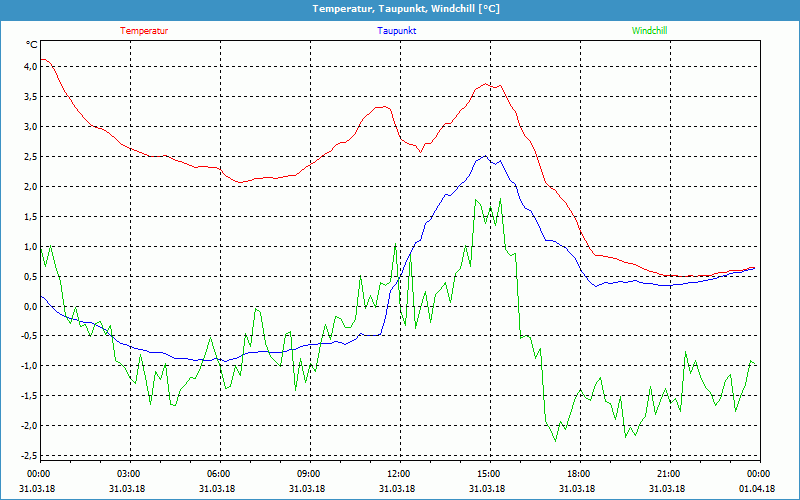Viewport: 800px width, 500px height.
Task: Click the 31.03.18 date under 12:00
Action: (x=396, y=489)
